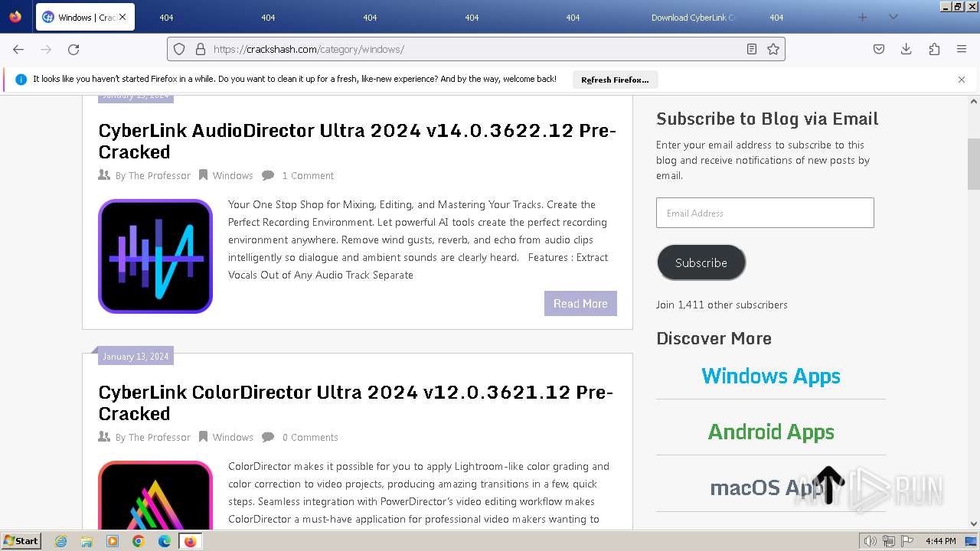Open the Save to Pocket button
This screenshot has height=551, width=980.
[879, 49]
